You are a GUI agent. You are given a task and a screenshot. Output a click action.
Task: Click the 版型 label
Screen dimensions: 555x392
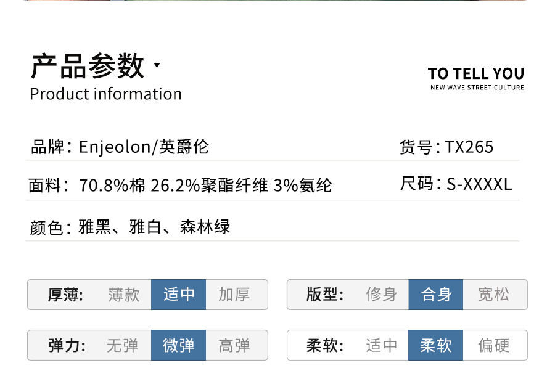click(325, 295)
